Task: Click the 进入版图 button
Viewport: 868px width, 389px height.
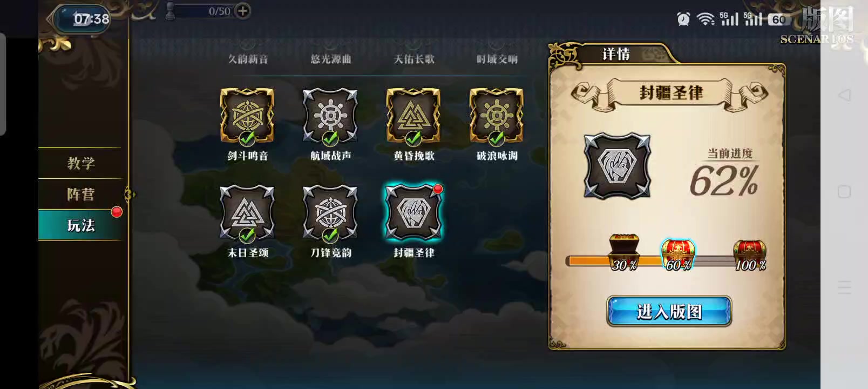Action: point(669,311)
